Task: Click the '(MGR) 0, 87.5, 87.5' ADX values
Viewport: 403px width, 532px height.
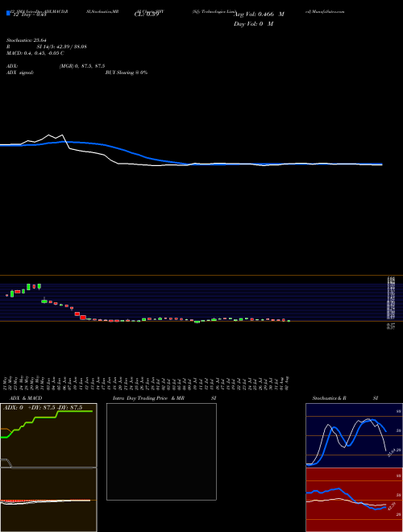Action: 82,66
